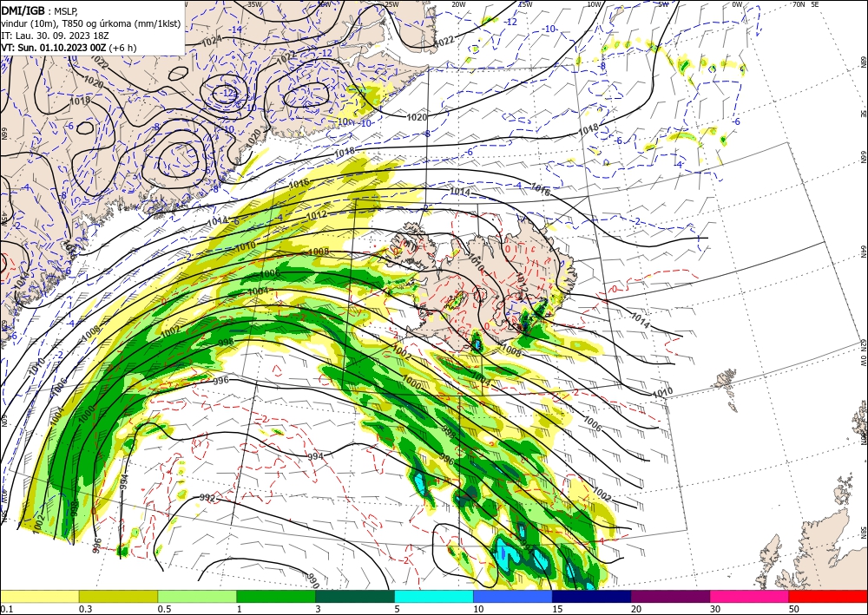
Task: Select the pink 30 mm legend swatch
Action: tap(750, 596)
